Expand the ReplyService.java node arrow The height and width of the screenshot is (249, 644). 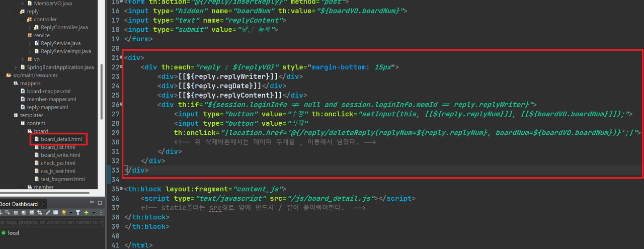pos(29,43)
